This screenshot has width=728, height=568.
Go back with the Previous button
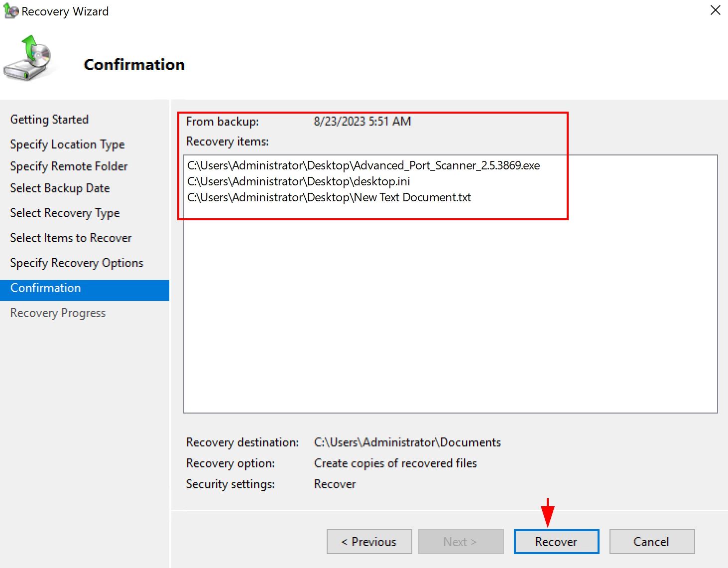(369, 542)
